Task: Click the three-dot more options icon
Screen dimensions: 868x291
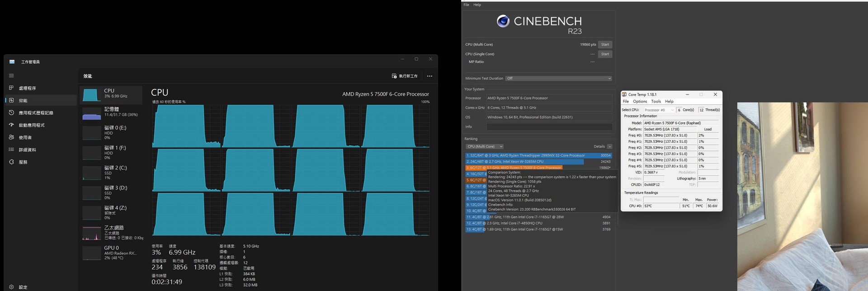Action: coord(429,76)
